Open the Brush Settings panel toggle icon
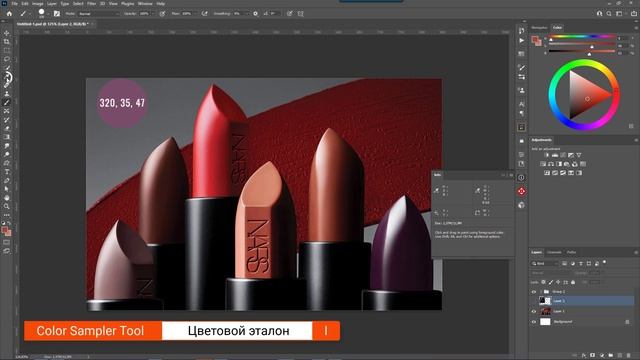The image size is (640, 360). pyautogui.click(x=57, y=13)
